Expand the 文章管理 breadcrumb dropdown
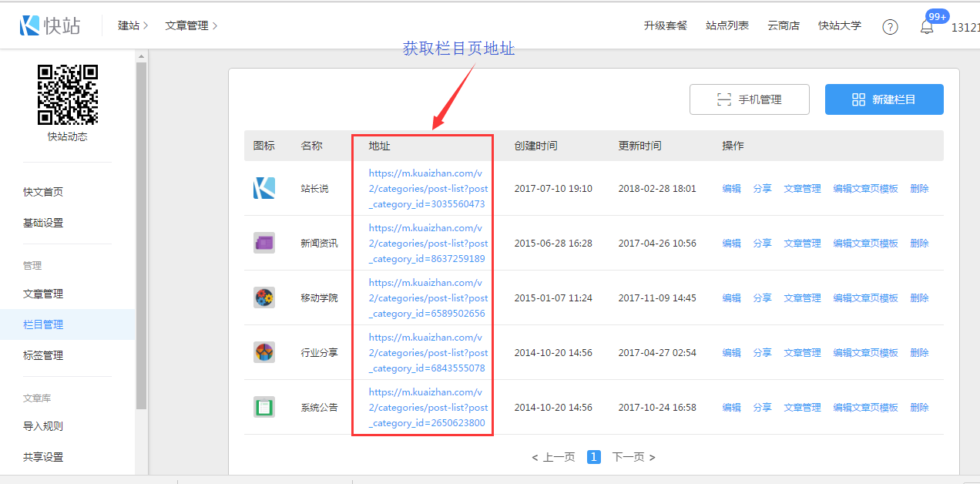Image resolution: width=980 pixels, height=484 pixels. [191, 25]
